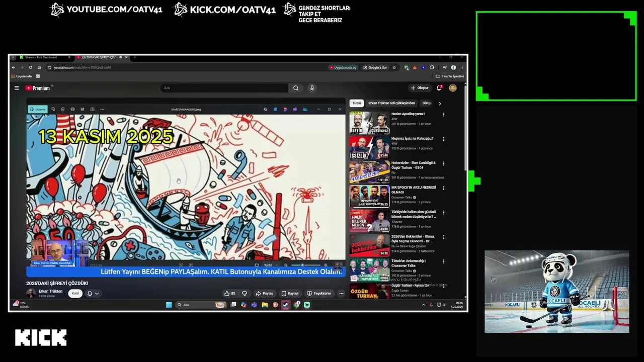Image resolution: width=644 pixels, height=362 pixels.
Task: Open Steam from the taskbar
Action: [x=286, y=305]
